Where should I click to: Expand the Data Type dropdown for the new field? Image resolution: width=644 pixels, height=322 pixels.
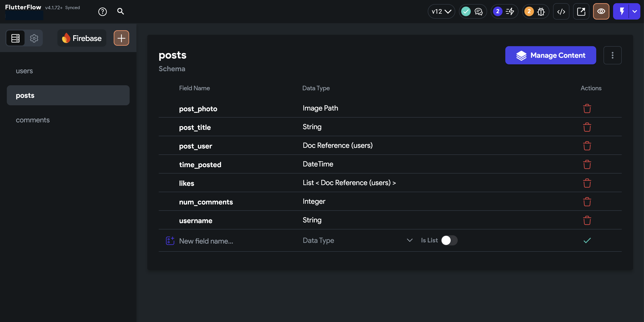[409, 240]
